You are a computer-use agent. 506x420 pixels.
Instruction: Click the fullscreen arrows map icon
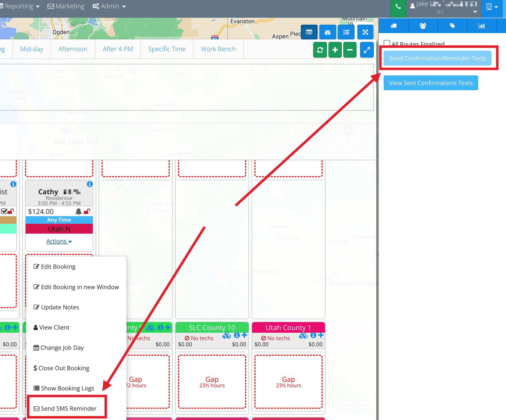pyautogui.click(x=365, y=32)
